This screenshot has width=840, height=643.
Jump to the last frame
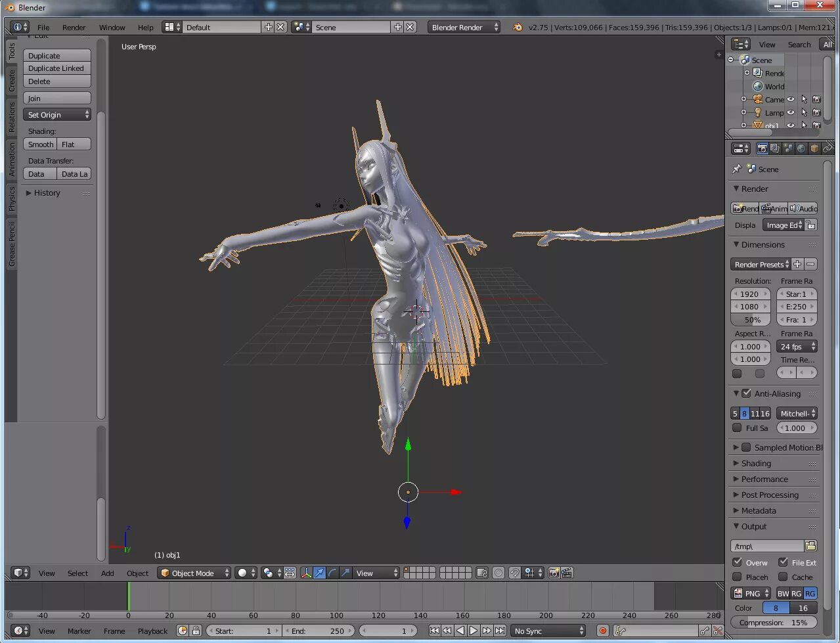[500, 631]
